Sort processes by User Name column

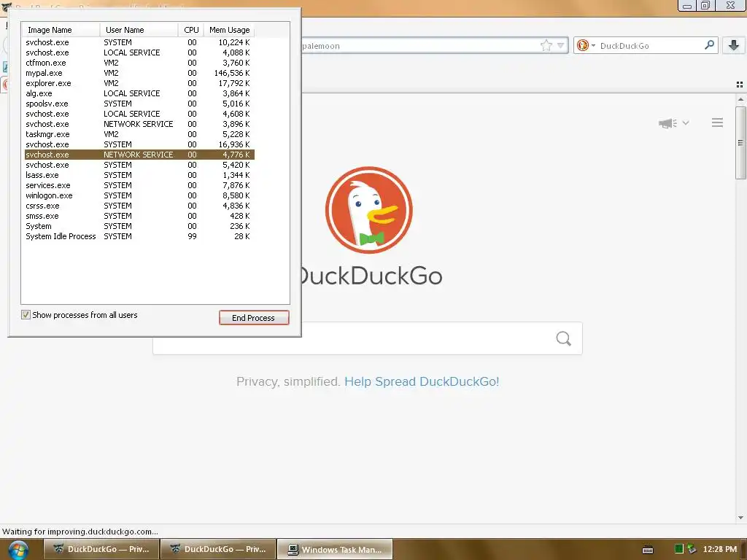tap(139, 29)
